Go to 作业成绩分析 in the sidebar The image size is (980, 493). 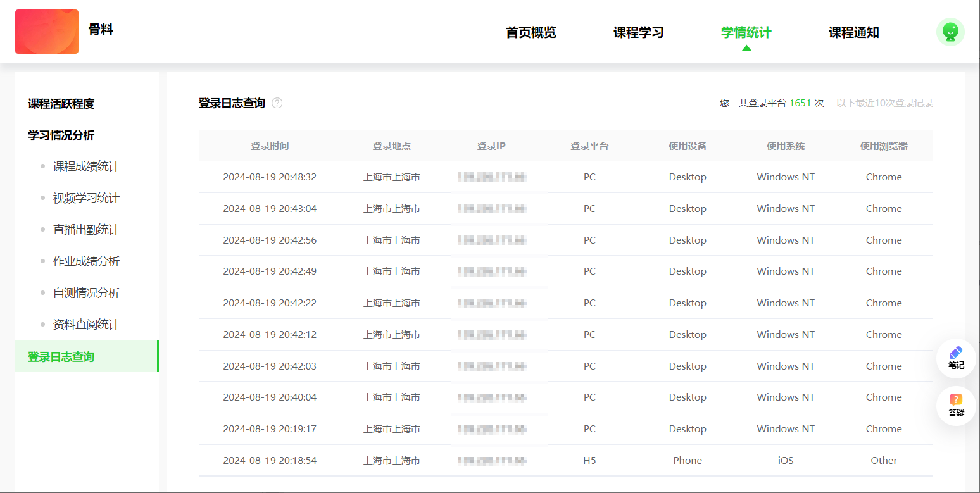(x=86, y=261)
